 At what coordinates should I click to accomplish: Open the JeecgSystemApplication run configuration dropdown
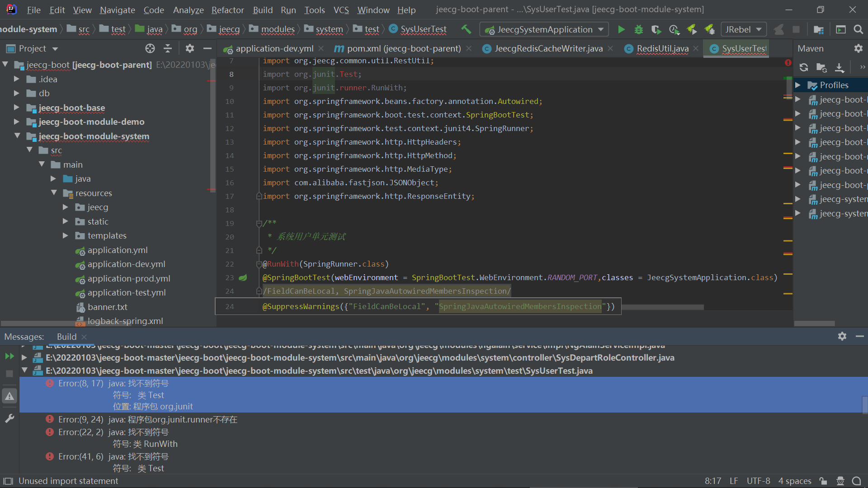[x=601, y=29]
